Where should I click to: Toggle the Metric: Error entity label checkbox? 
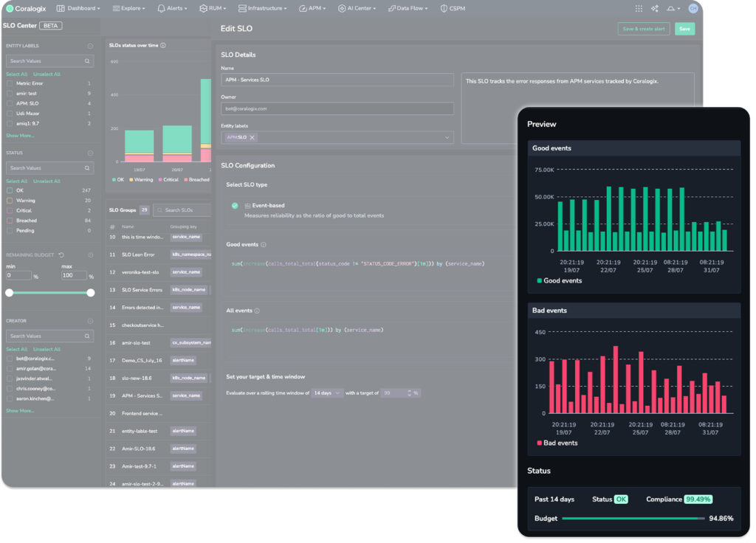pyautogui.click(x=10, y=83)
